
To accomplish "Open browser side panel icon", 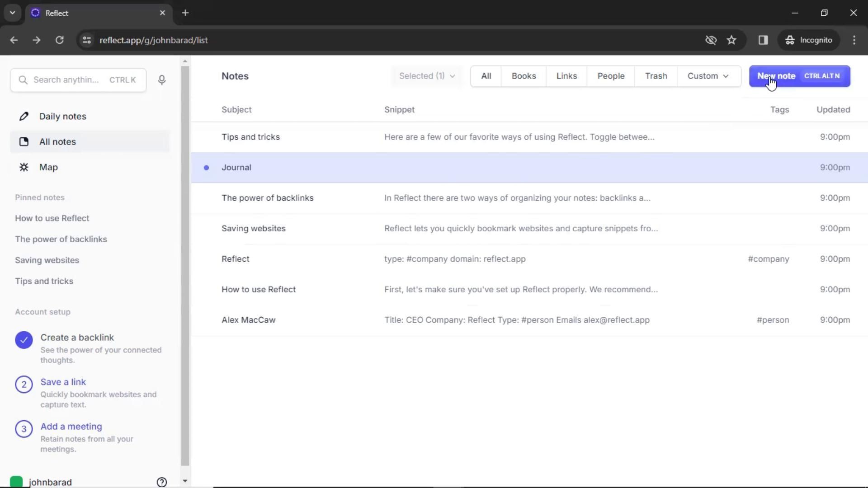I will point(763,40).
